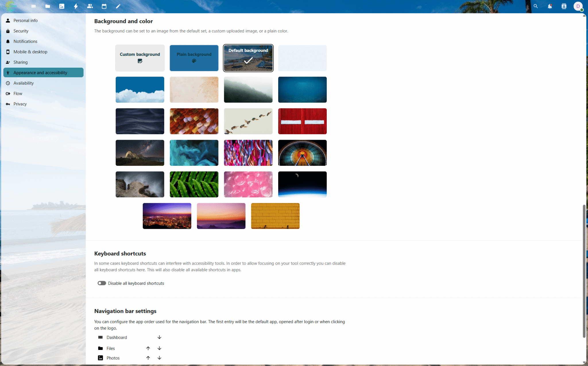588x366 pixels.
Task: Open the Dashboard app from top bar
Action: tap(34, 6)
